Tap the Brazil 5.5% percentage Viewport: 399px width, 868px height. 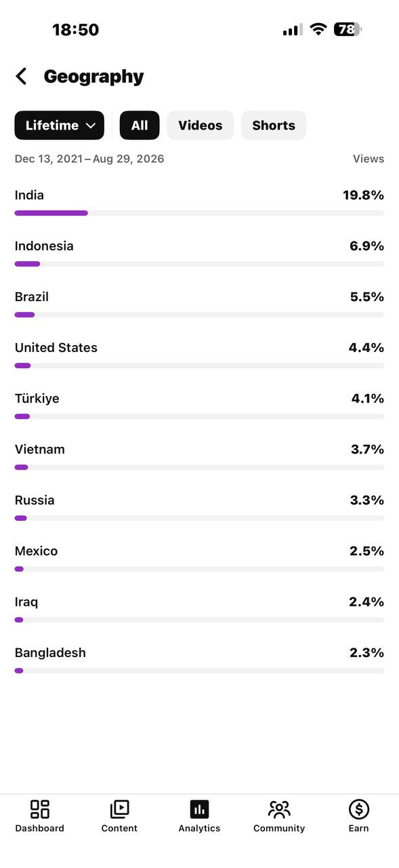(x=366, y=296)
